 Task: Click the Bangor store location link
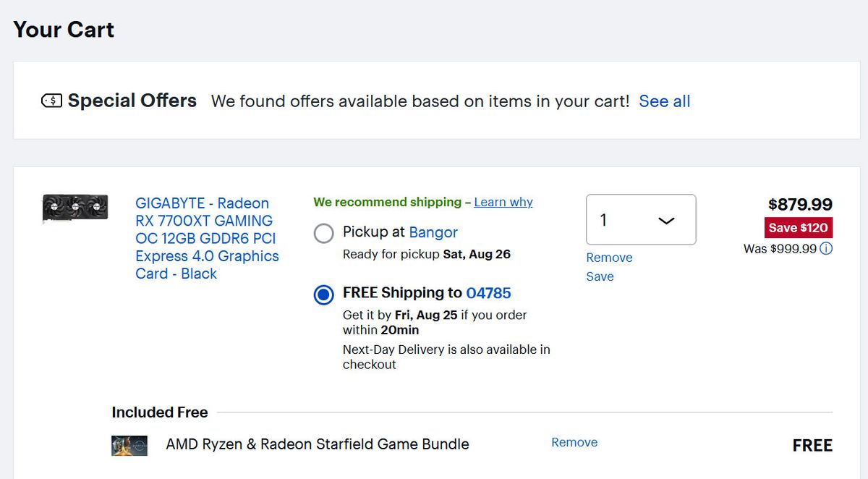tap(433, 232)
